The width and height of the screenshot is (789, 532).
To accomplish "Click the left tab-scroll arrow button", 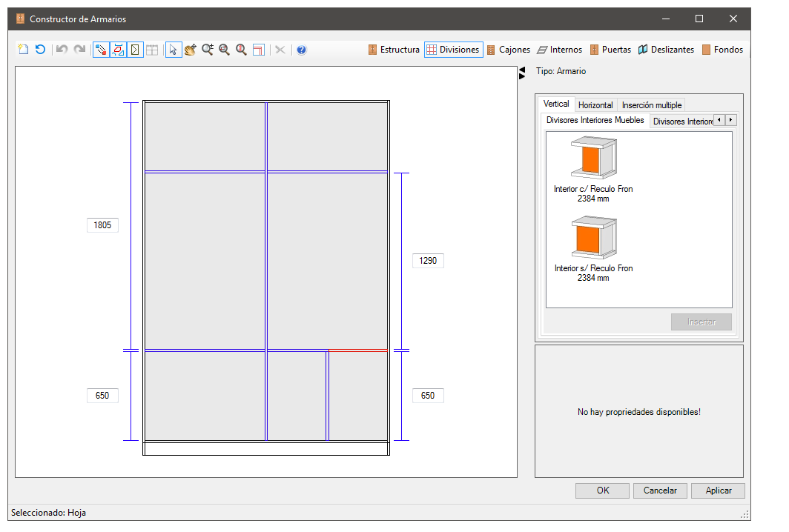I will (x=719, y=120).
